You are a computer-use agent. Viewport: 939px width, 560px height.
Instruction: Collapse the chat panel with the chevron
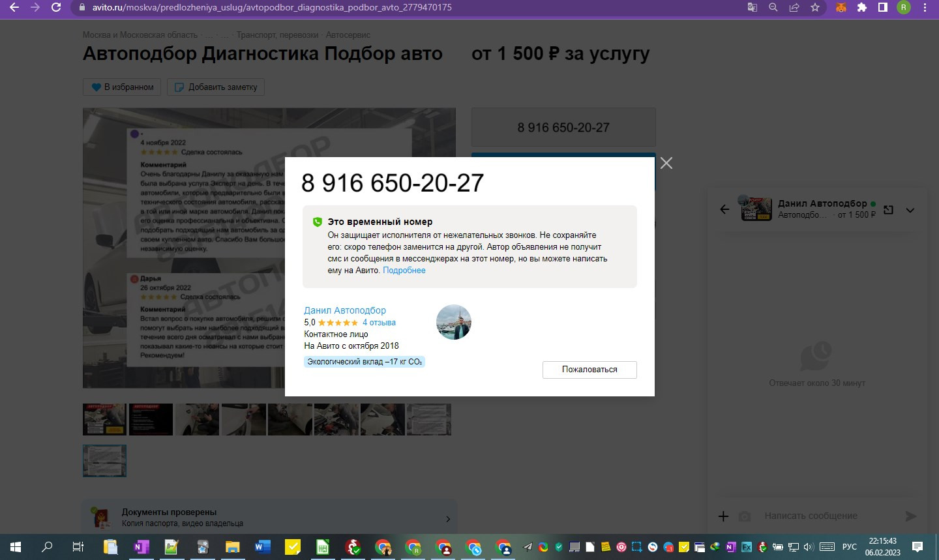(910, 210)
